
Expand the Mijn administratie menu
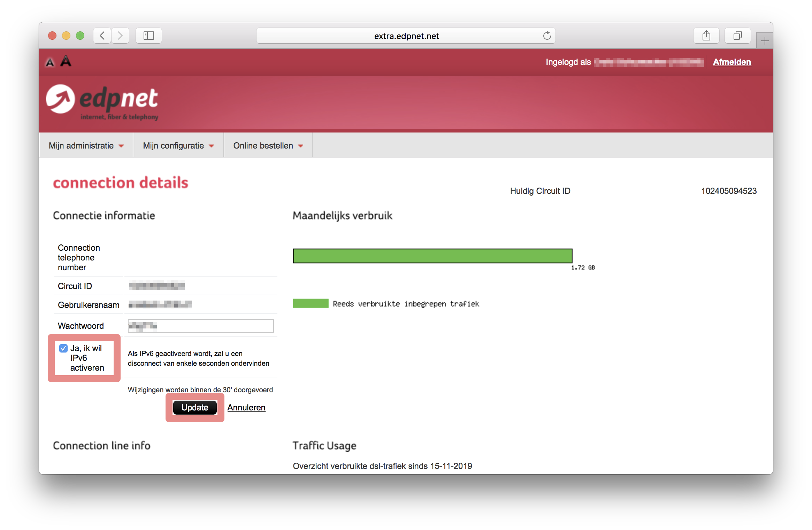pos(86,146)
